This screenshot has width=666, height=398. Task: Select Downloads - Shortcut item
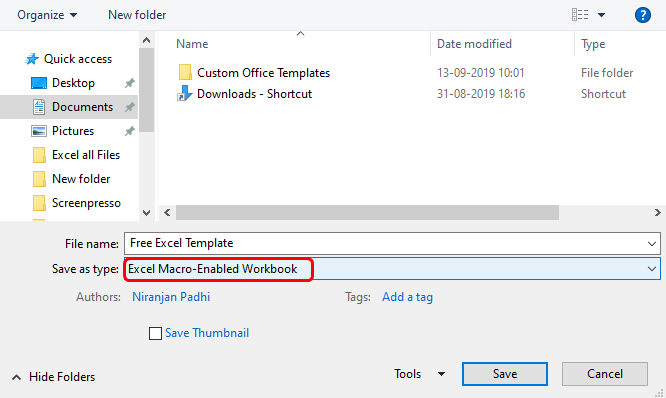254,94
